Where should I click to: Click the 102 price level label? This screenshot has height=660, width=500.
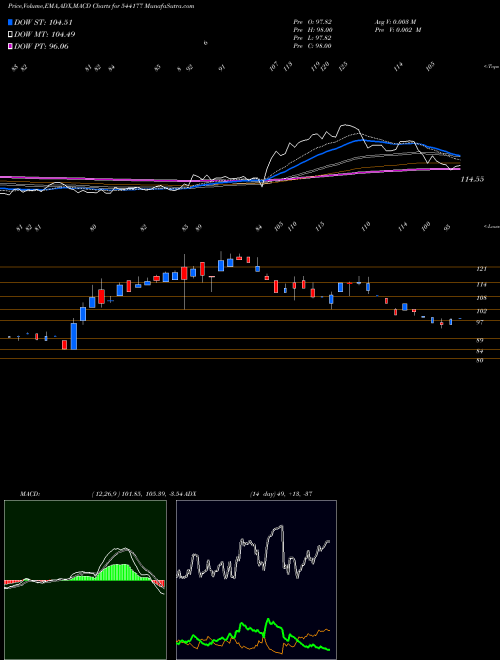point(481,311)
